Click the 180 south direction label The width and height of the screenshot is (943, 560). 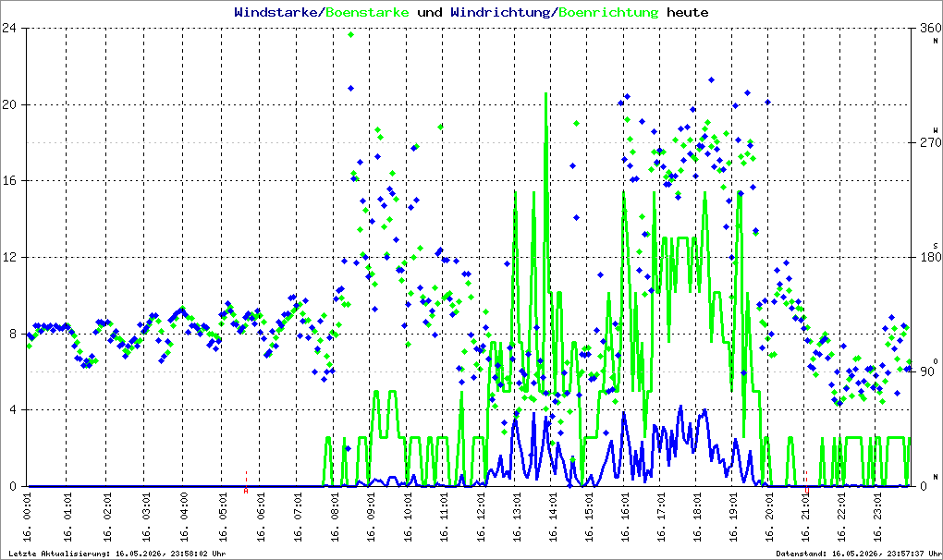point(930,257)
